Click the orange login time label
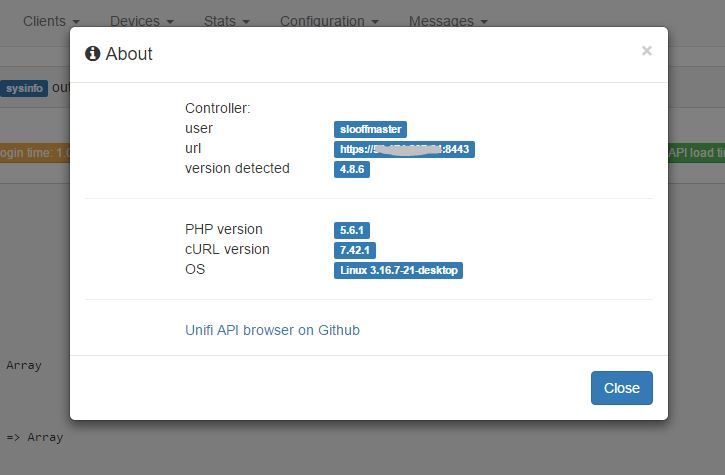725x475 pixels. pos(35,153)
